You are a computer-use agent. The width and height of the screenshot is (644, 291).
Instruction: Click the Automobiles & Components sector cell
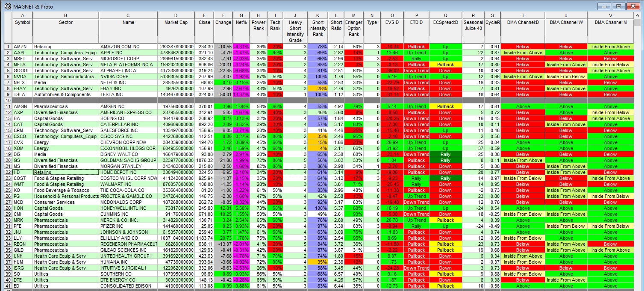(x=66, y=94)
